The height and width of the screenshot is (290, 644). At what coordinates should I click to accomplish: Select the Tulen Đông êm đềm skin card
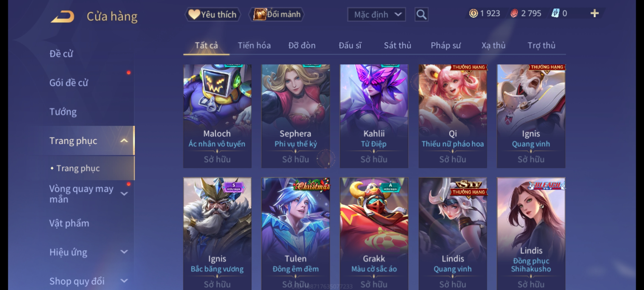point(296,234)
